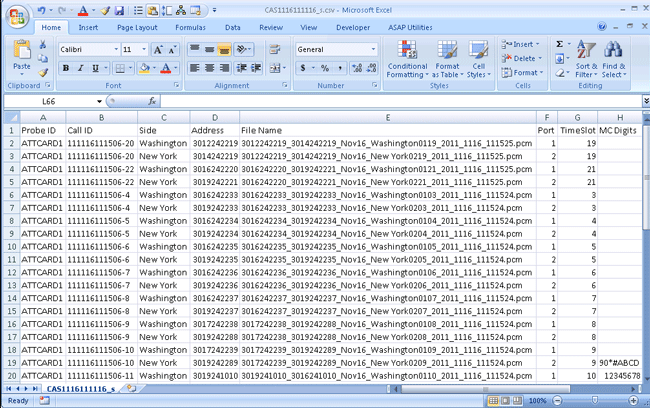Screen dimensions: 650x408
Task: Click into the formula bar input field
Action: point(400,101)
